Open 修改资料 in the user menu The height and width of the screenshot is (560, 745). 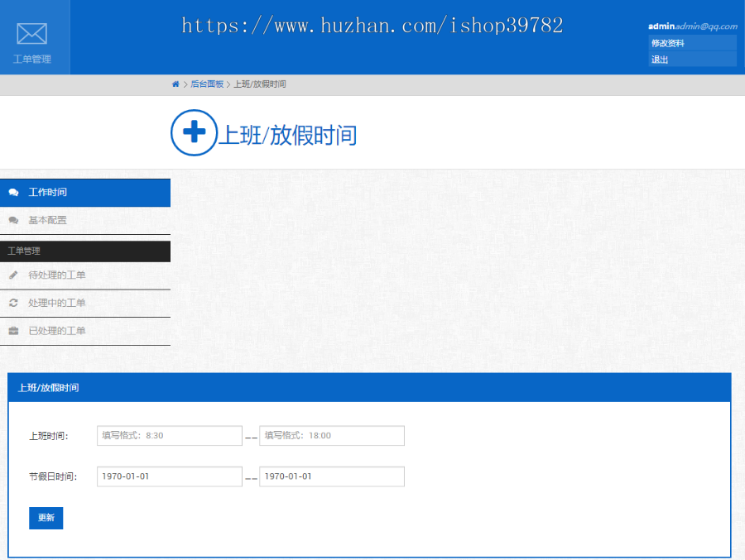click(x=692, y=43)
